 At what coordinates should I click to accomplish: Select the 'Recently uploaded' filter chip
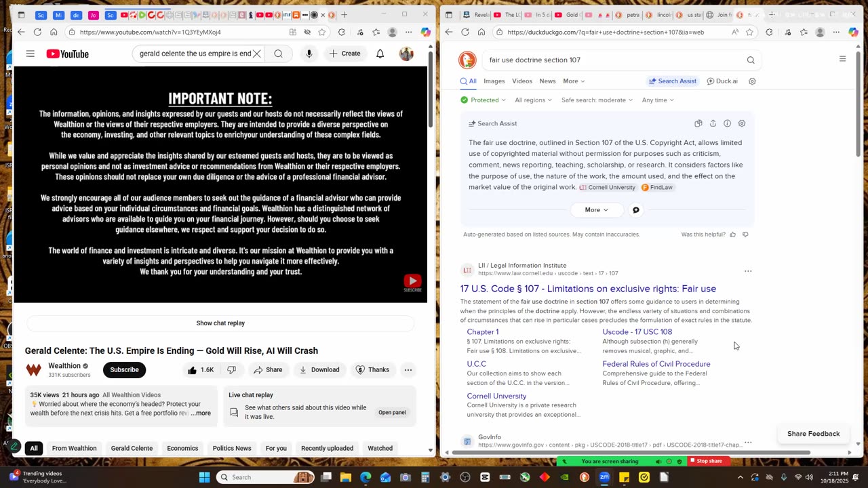(327, 448)
